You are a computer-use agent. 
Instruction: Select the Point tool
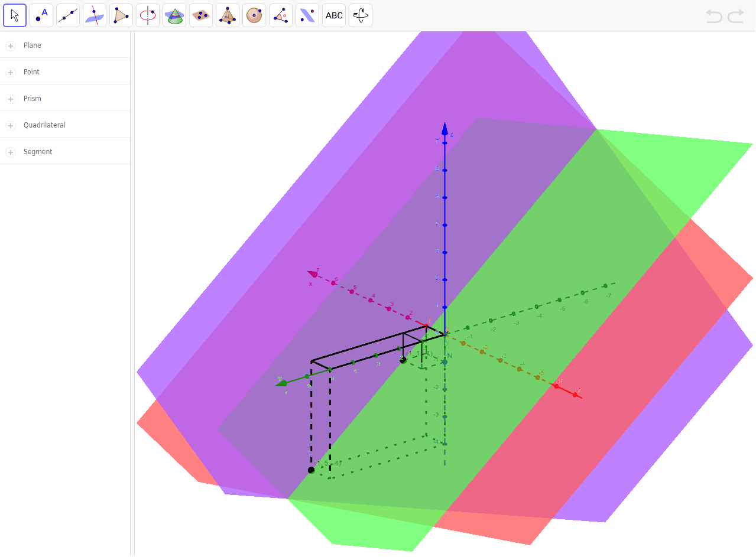coord(41,15)
